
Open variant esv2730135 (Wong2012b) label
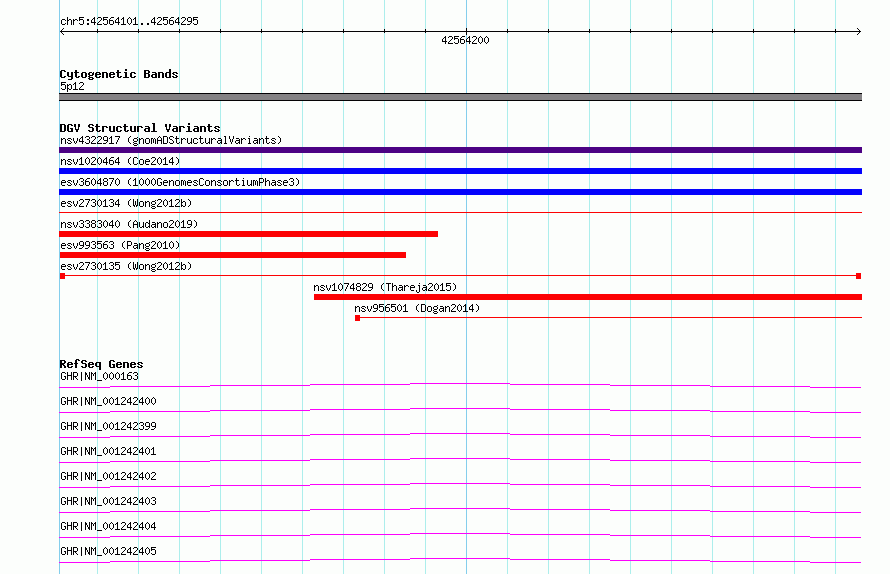126,266
